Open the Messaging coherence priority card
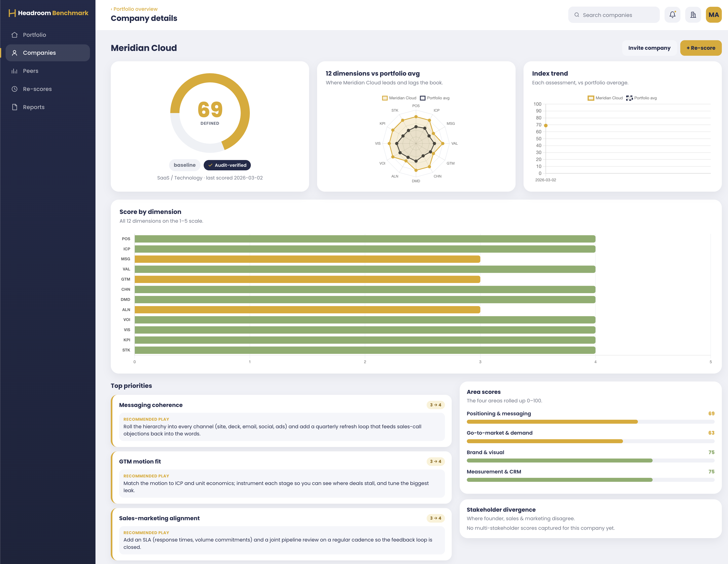The height and width of the screenshot is (564, 728). click(281, 421)
